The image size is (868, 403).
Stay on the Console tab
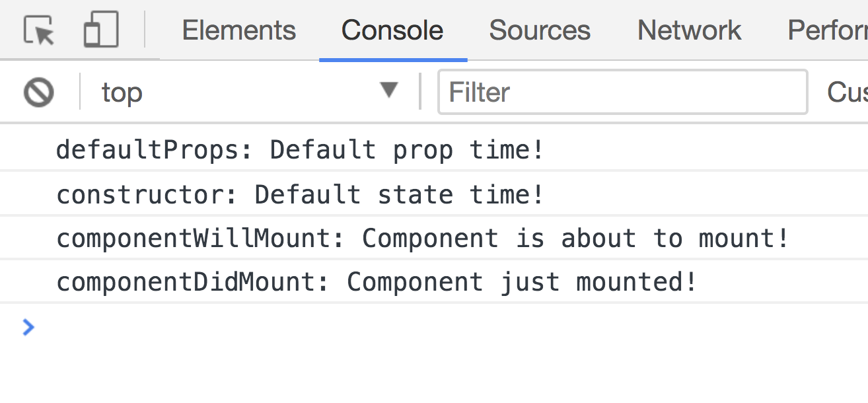(391, 30)
